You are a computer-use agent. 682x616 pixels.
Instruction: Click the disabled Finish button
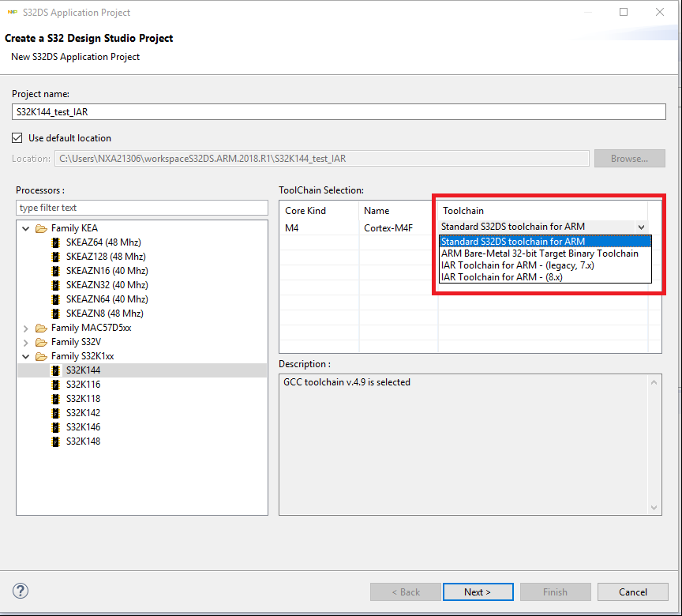coord(555,592)
